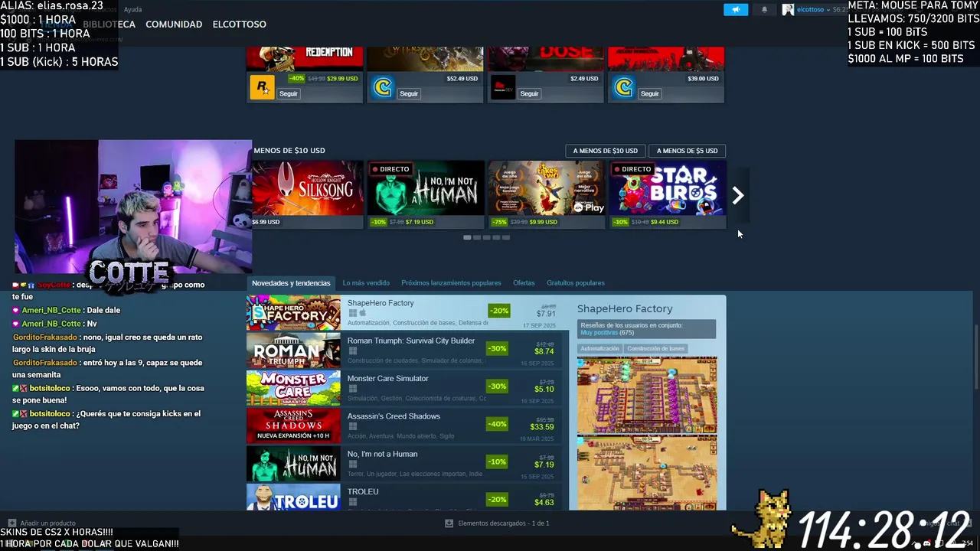The width and height of the screenshot is (980, 551).
Task: Click the A MENOS DE $10 USD button
Action: [x=605, y=151]
